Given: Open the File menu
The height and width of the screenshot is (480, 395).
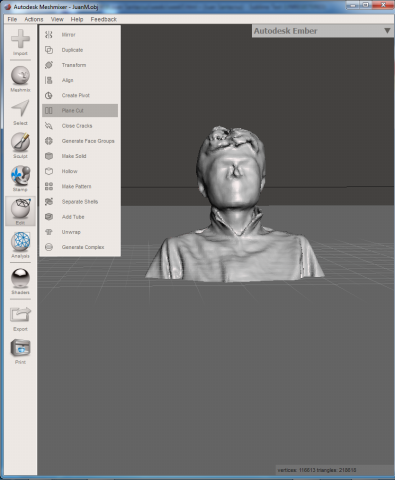Looking at the screenshot, I should 12,19.
